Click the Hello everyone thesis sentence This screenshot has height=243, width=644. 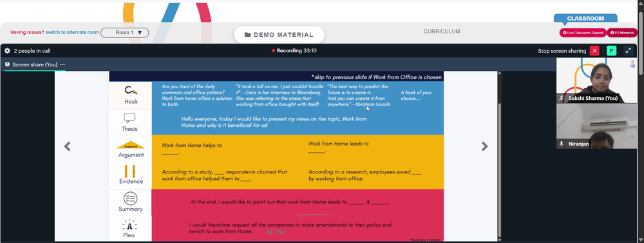(274, 122)
